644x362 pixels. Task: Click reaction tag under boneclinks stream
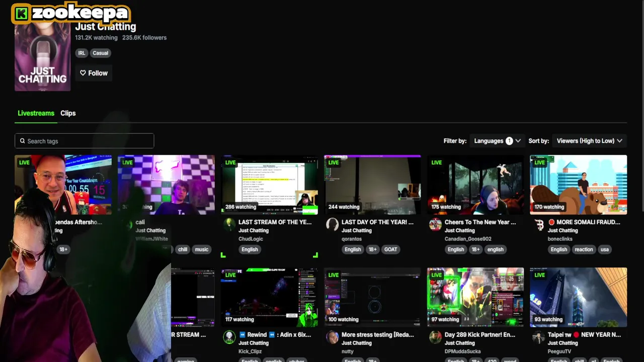(x=584, y=249)
